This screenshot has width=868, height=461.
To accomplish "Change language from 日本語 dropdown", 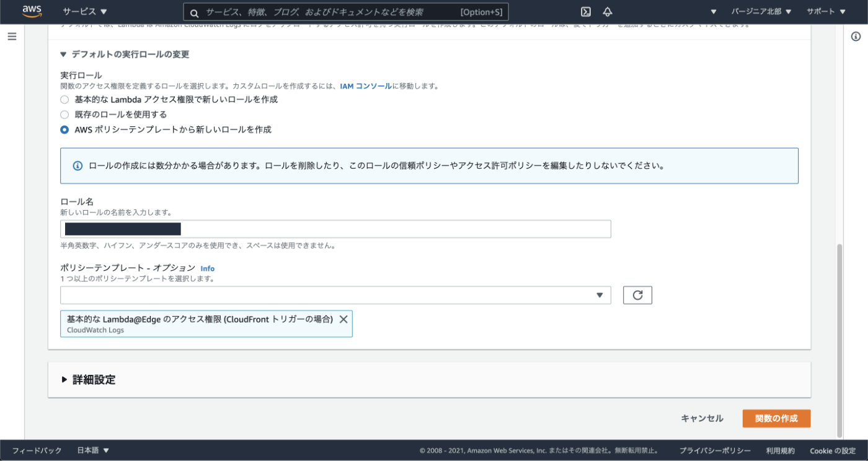I will click(x=93, y=450).
